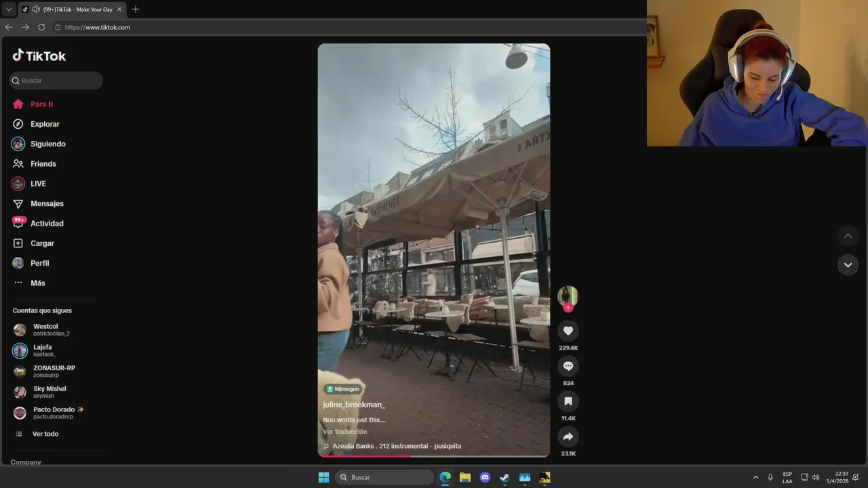Open the Windows Start menu
The height and width of the screenshot is (488, 868).
(323, 477)
